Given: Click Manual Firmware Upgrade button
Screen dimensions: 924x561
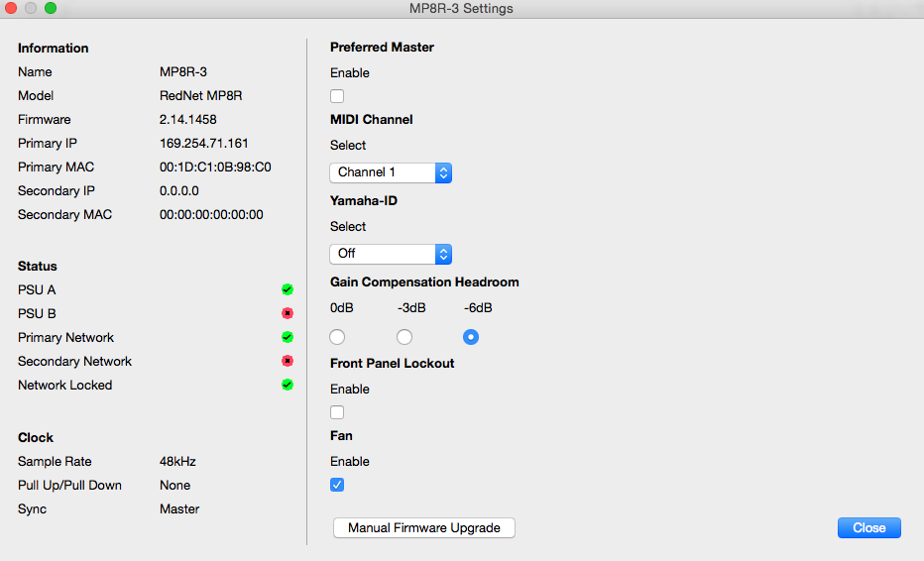Looking at the screenshot, I should click(424, 528).
